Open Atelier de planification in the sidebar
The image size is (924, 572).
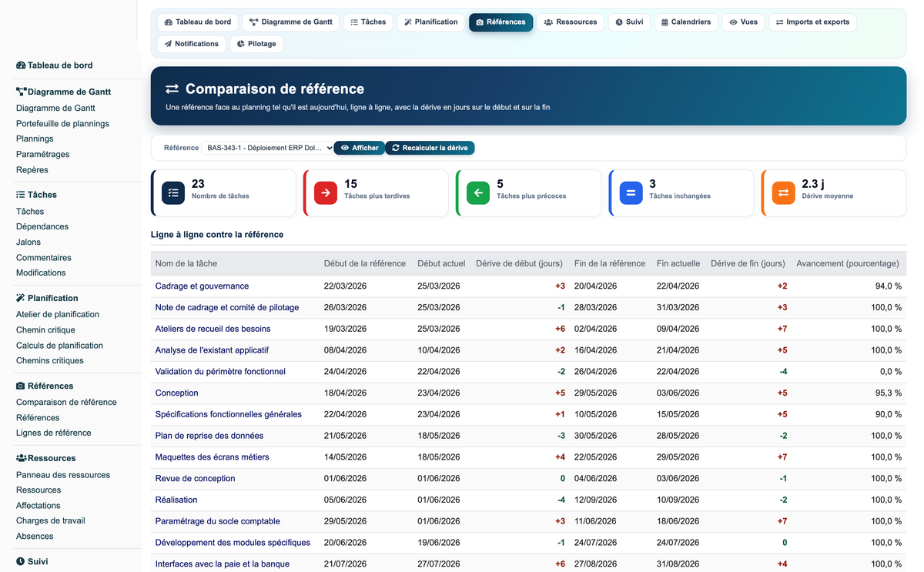point(58,314)
